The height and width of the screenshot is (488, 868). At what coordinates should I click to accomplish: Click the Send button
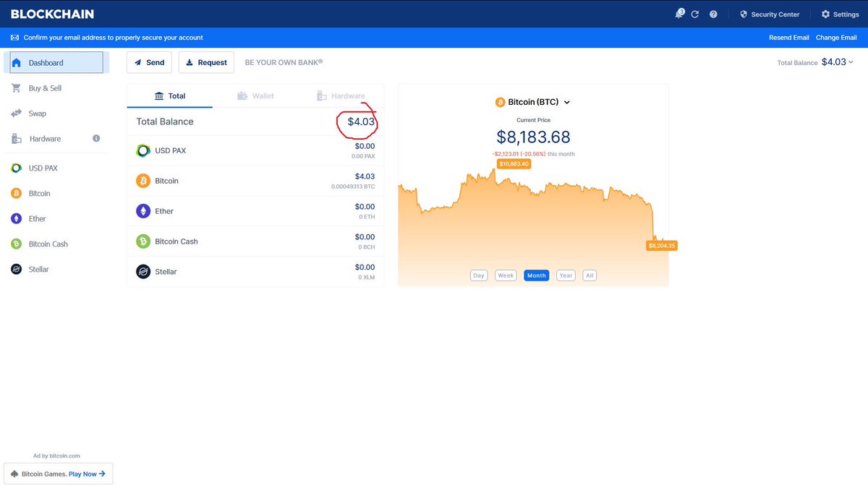tap(149, 62)
